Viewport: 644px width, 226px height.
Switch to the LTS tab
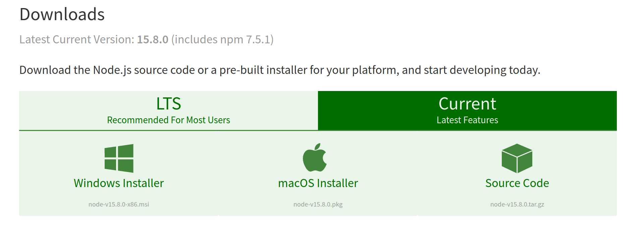click(x=168, y=110)
